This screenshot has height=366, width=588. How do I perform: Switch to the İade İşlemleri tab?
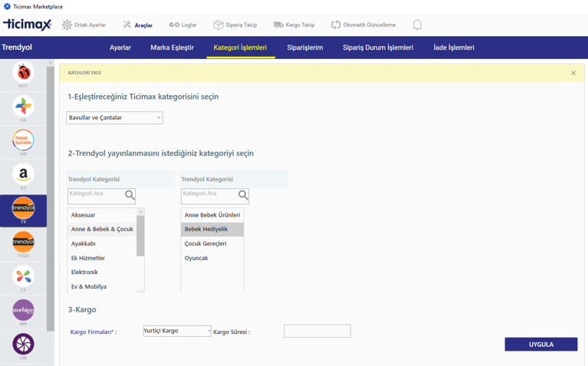point(454,47)
